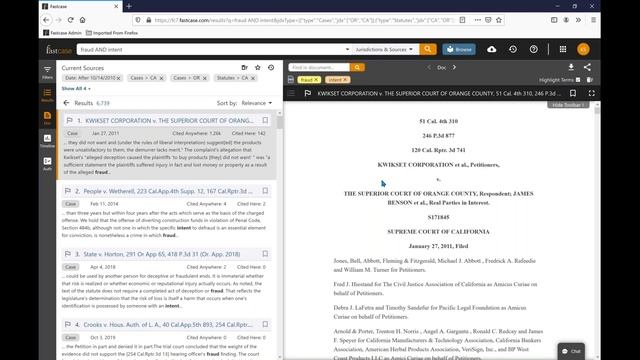Download the current document

pyautogui.click(x=571, y=67)
